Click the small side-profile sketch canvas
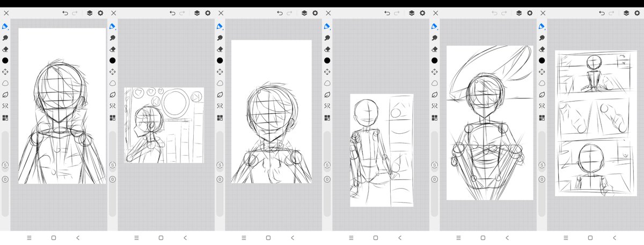The image size is (644, 245). click(164, 125)
